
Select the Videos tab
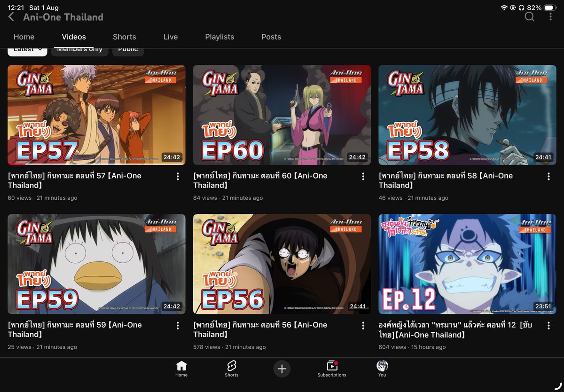point(74,37)
